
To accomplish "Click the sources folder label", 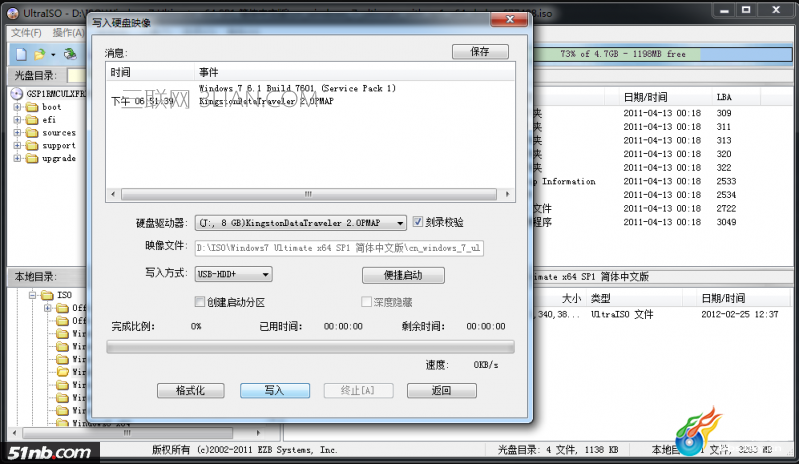I will pyautogui.click(x=59, y=133).
